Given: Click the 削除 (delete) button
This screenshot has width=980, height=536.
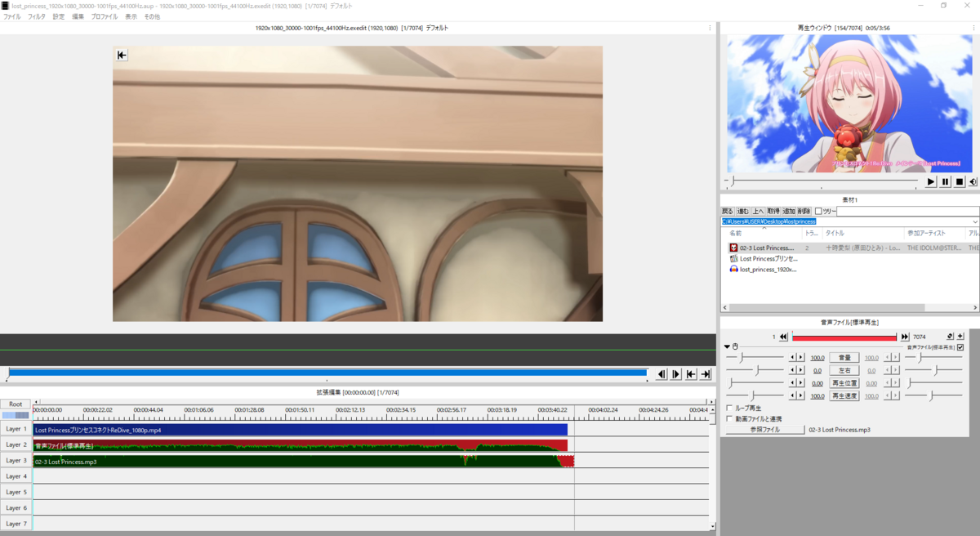Looking at the screenshot, I should (x=804, y=212).
